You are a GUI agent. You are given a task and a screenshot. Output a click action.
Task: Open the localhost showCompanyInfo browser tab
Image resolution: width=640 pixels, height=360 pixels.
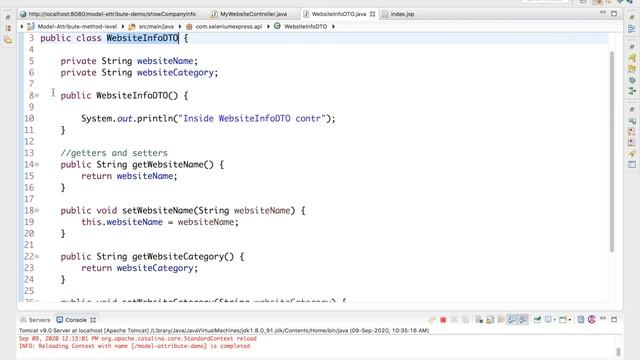tap(108, 14)
